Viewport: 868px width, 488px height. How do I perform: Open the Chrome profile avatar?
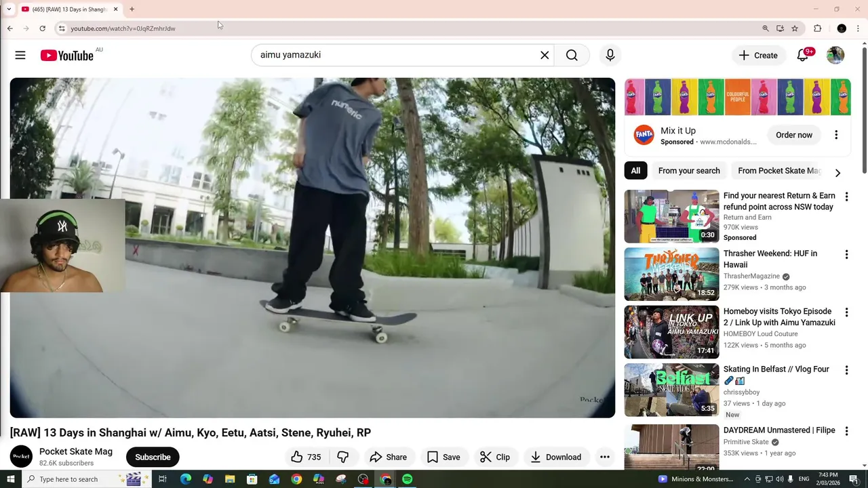pyautogui.click(x=842, y=28)
